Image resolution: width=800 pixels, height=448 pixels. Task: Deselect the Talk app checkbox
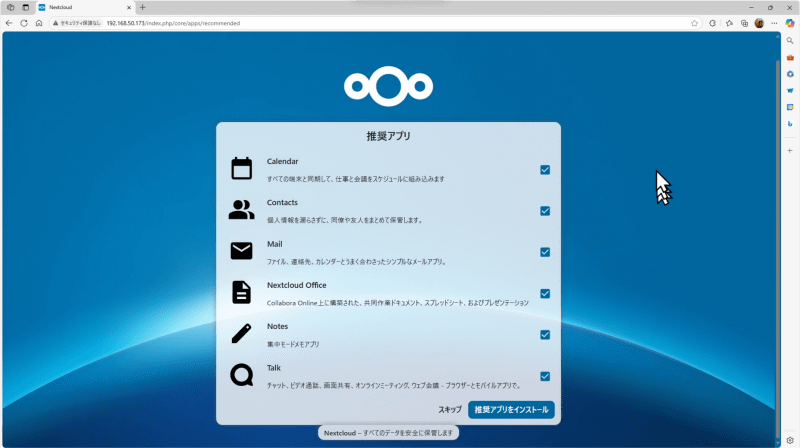(x=545, y=376)
